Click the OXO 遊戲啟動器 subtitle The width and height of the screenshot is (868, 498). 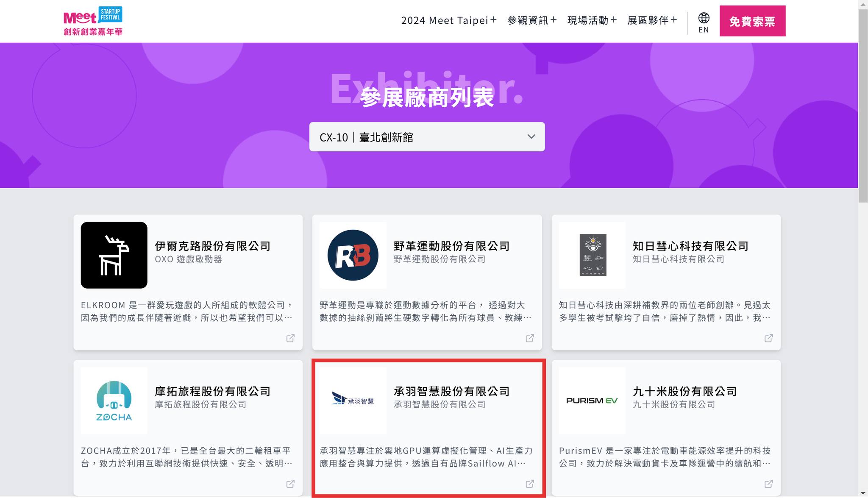coord(189,259)
